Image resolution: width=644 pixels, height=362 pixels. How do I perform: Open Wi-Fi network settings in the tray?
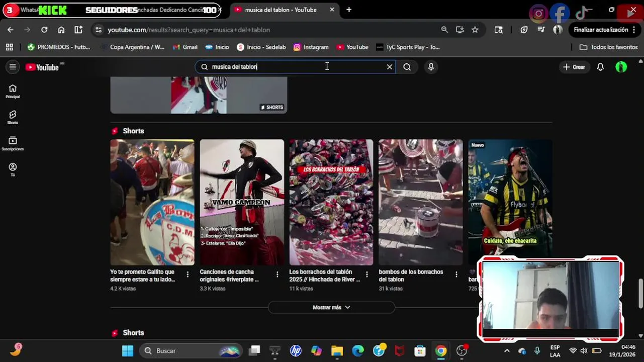573,350
